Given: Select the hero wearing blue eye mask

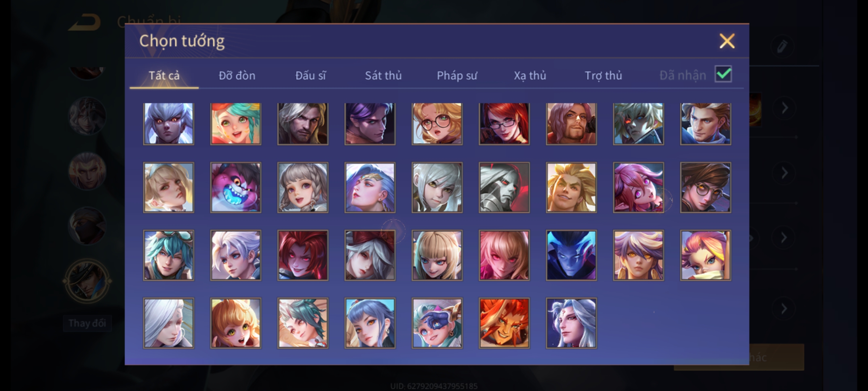Looking at the screenshot, I should [437, 323].
